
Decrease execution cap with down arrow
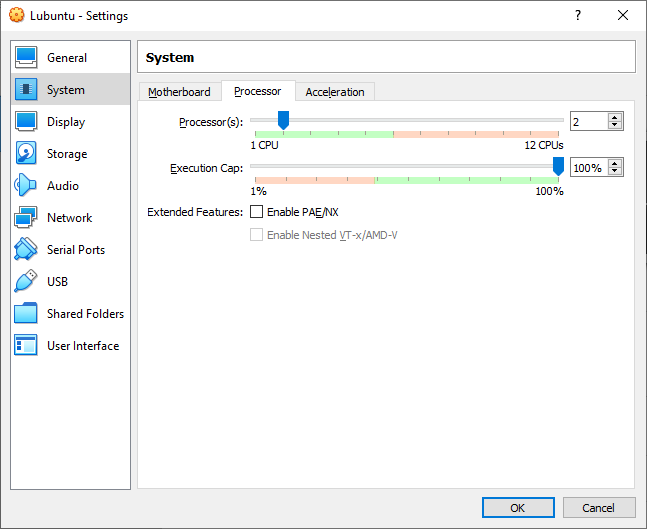615,172
